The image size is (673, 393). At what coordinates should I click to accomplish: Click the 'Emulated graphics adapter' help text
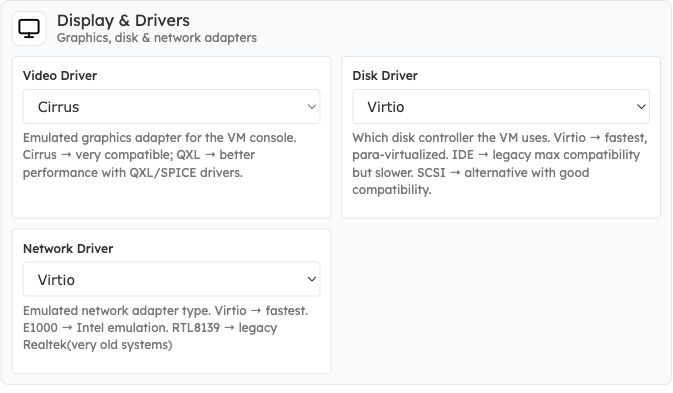(160, 155)
